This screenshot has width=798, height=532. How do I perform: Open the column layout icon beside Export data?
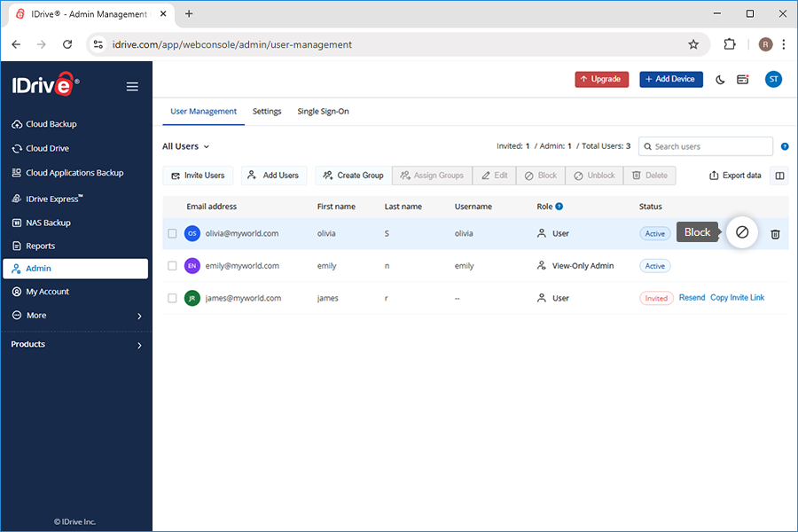(779, 176)
